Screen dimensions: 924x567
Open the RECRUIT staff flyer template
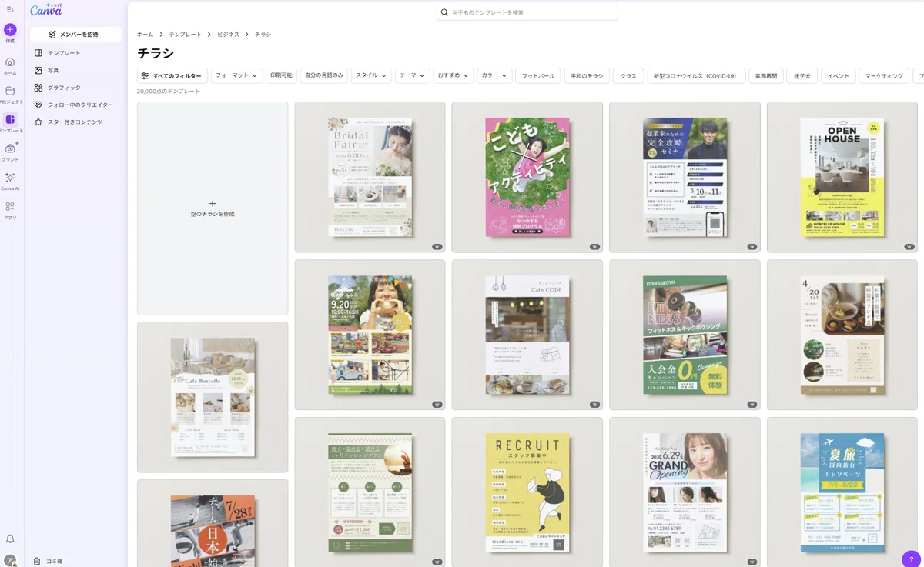[x=527, y=492]
